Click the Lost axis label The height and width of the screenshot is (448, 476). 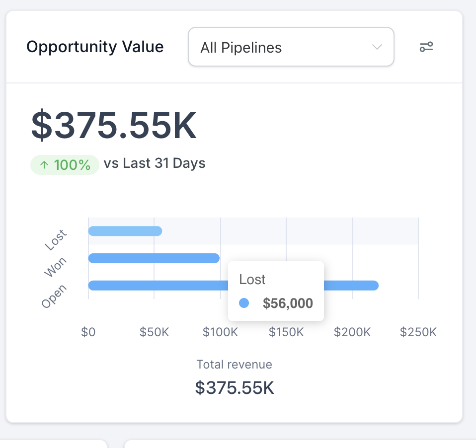coord(55,240)
